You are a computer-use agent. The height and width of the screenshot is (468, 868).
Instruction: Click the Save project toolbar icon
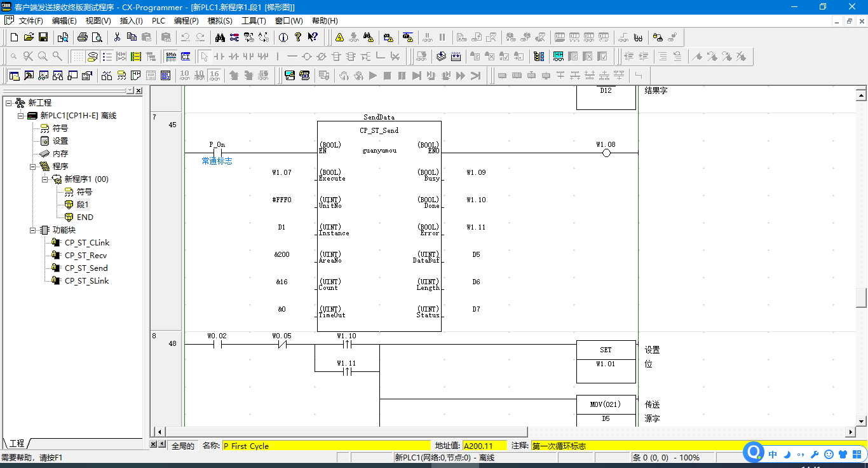(43, 37)
